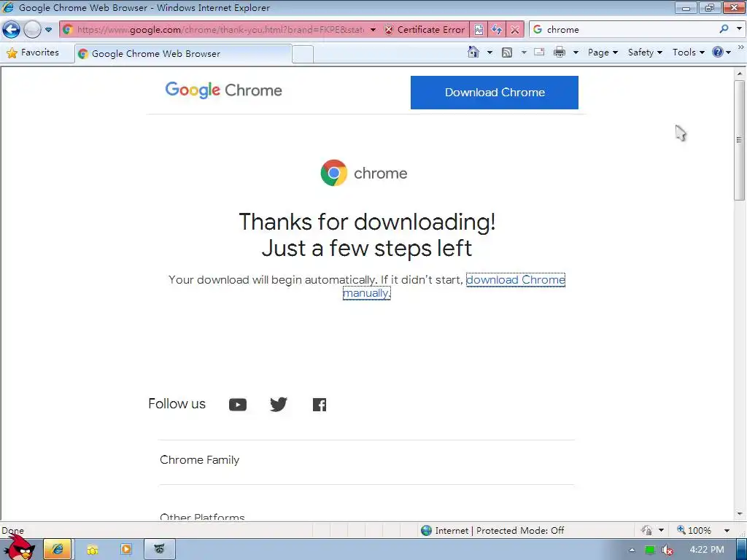Click the Certificate Error warning

tap(425, 29)
